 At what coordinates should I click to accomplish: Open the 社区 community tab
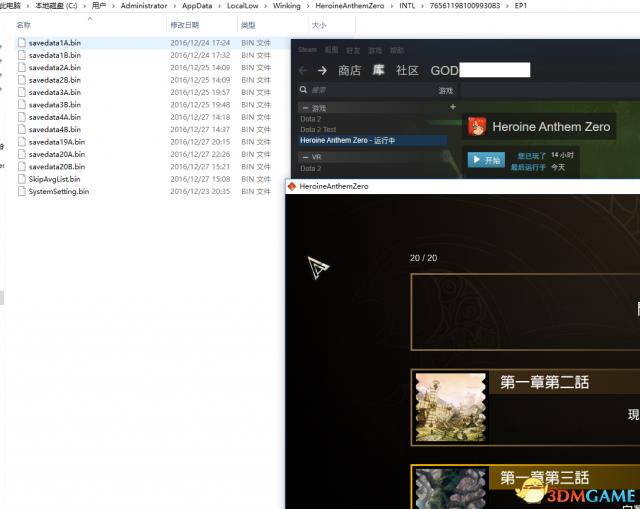tap(407, 71)
